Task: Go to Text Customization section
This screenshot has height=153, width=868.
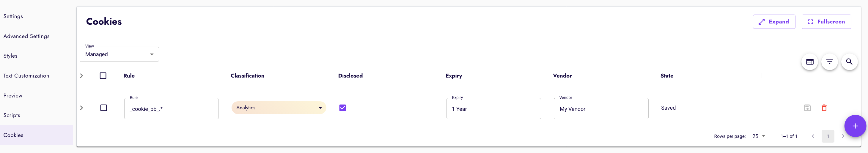Action: [x=26, y=76]
